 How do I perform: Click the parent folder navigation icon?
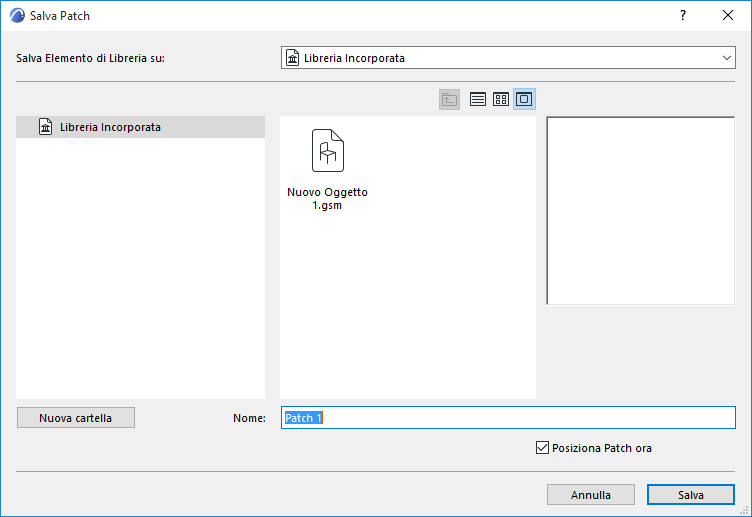[449, 99]
